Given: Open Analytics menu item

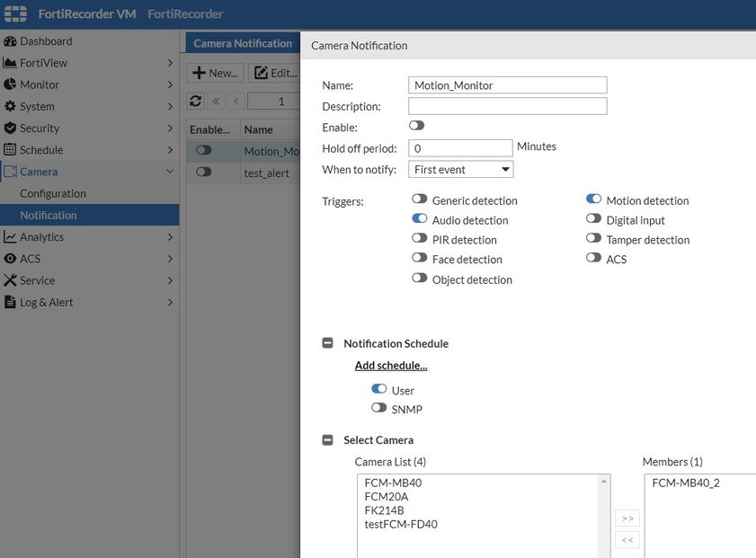Looking at the screenshot, I should pos(90,236).
